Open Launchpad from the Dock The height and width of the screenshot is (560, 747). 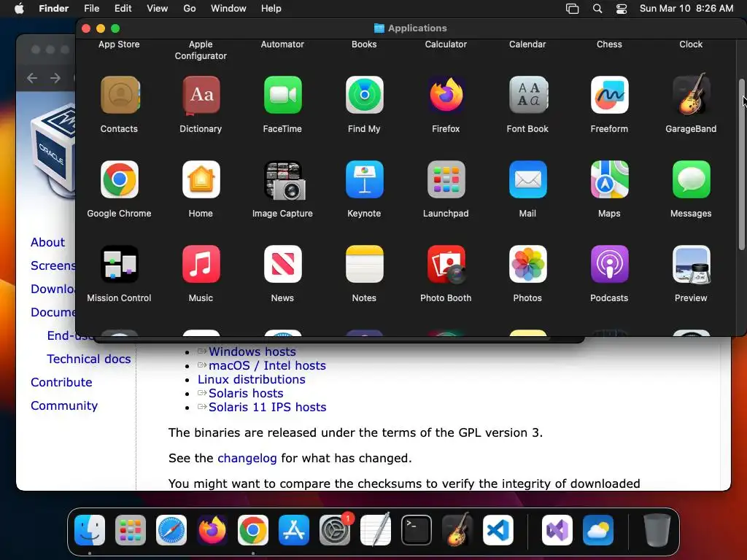click(x=131, y=530)
